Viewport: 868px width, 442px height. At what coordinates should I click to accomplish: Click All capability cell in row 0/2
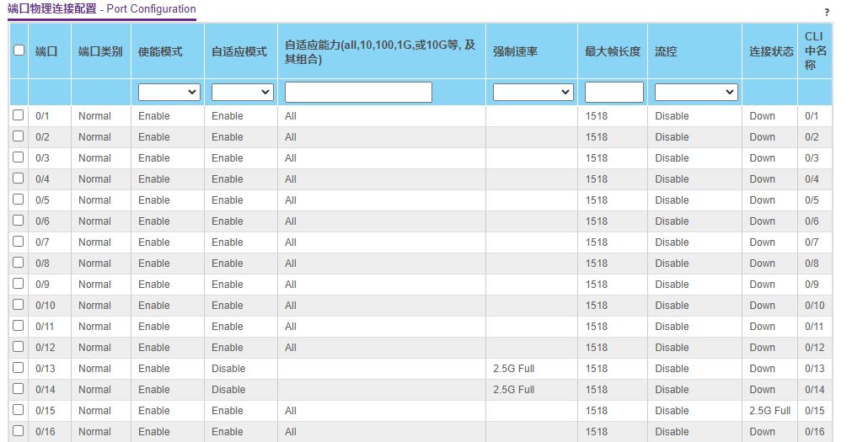point(291,137)
